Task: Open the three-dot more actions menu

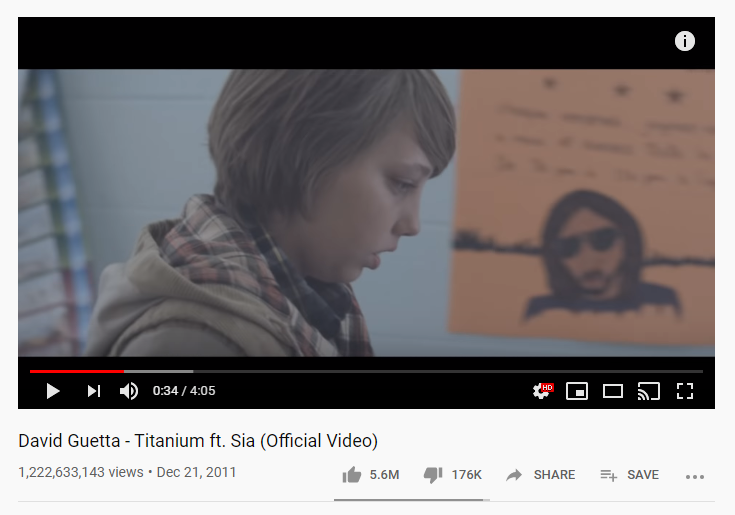Action: [x=695, y=477]
